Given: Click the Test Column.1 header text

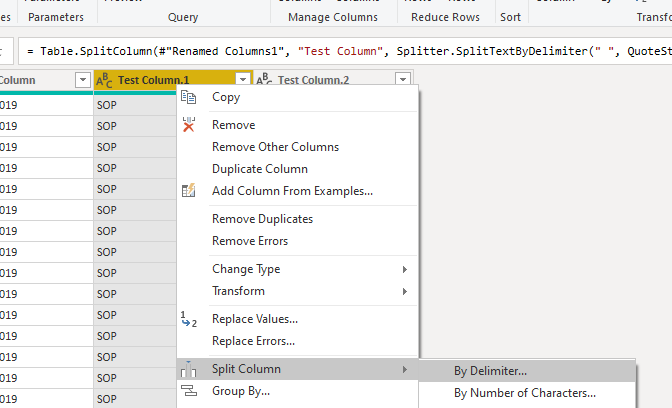Looking at the screenshot, I should pos(153,80).
